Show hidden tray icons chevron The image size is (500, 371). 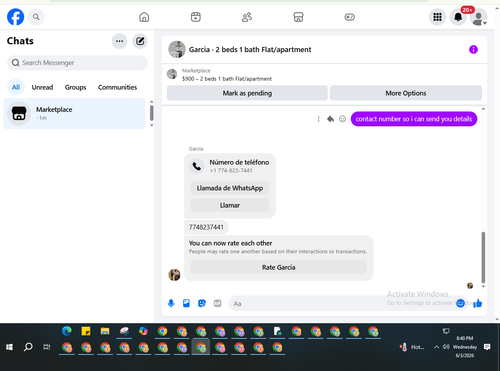point(436,347)
